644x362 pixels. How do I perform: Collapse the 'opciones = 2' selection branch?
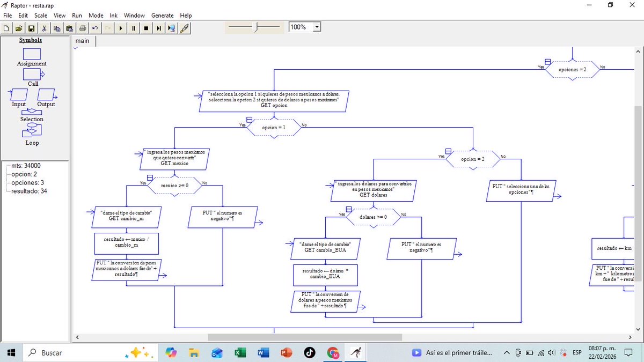547,61
